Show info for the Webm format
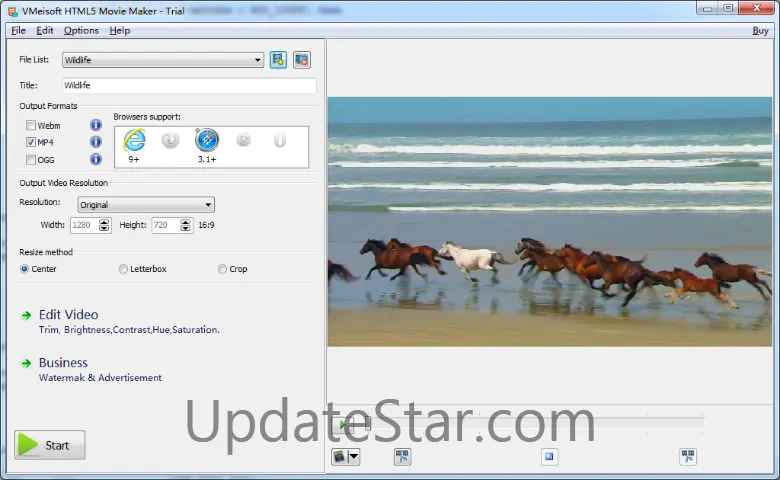Viewport: 780px width, 480px height. 96,125
